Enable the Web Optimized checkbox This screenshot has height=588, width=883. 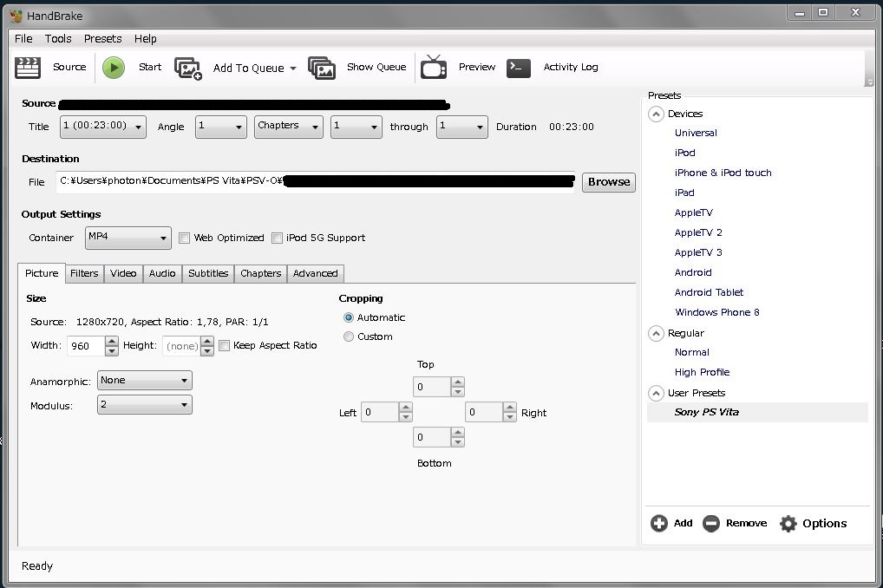coord(184,238)
